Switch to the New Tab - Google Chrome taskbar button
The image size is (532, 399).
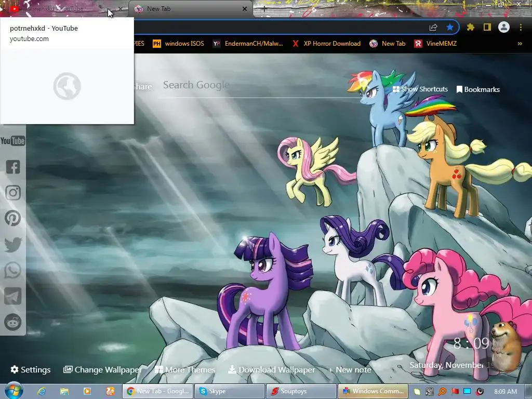click(x=158, y=391)
